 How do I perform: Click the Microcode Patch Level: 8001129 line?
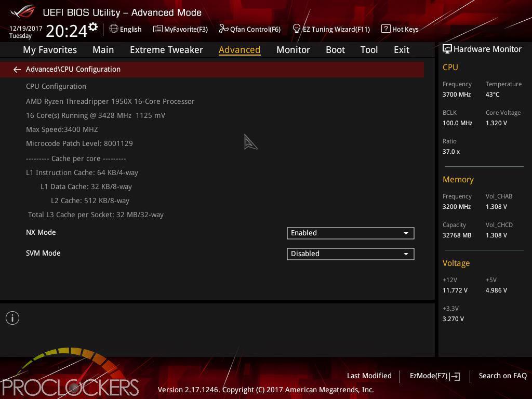(x=79, y=143)
